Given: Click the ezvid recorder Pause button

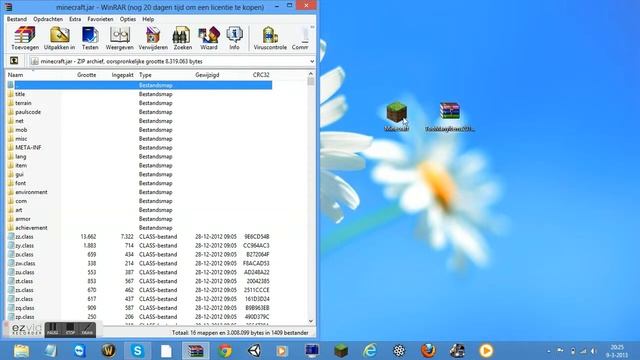Looking at the screenshot, I should [x=53, y=329].
